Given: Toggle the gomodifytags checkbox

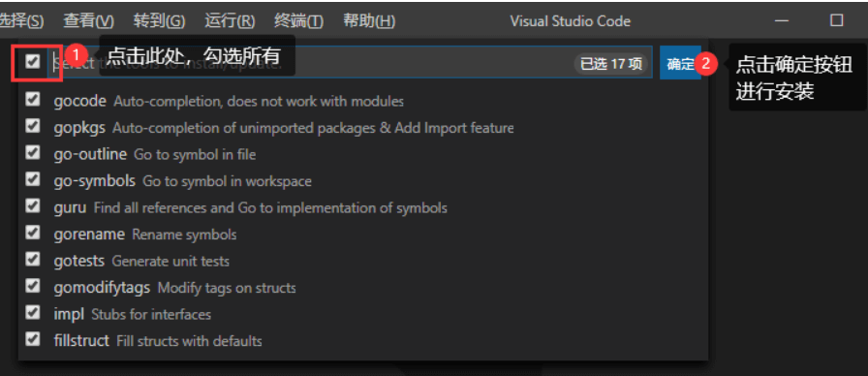Looking at the screenshot, I should point(33,286).
